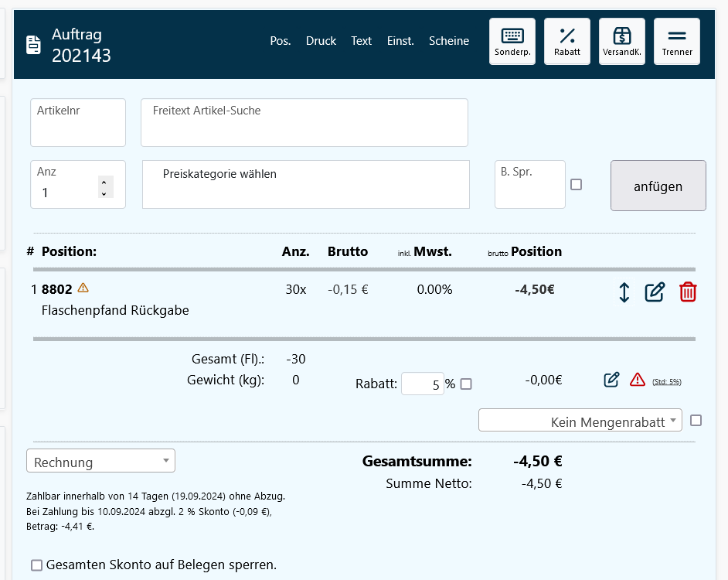Click the edit icon in Rabatt row
This screenshot has height=580, width=728.
point(611,380)
